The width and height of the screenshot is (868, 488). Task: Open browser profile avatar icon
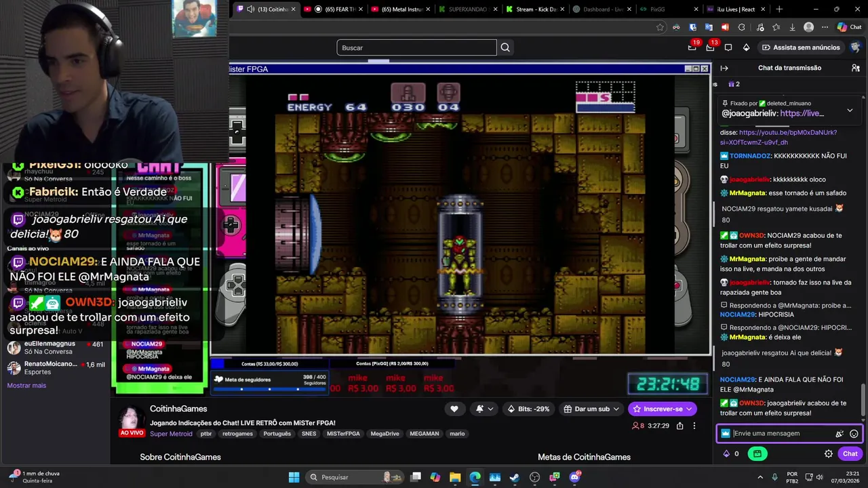click(x=808, y=27)
